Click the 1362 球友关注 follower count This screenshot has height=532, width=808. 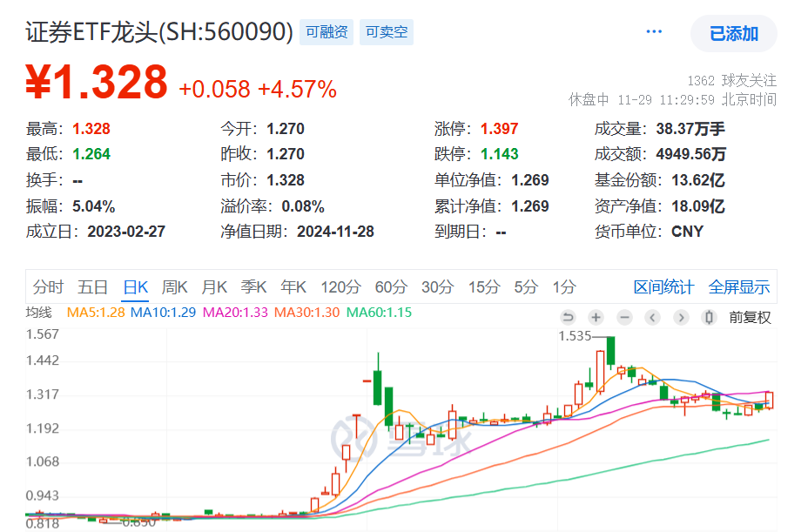[x=731, y=80]
